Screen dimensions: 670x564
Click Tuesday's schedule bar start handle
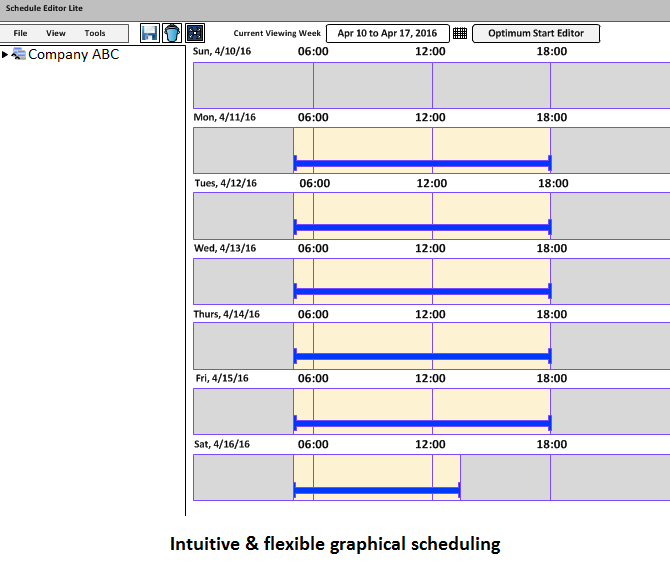[x=295, y=227]
